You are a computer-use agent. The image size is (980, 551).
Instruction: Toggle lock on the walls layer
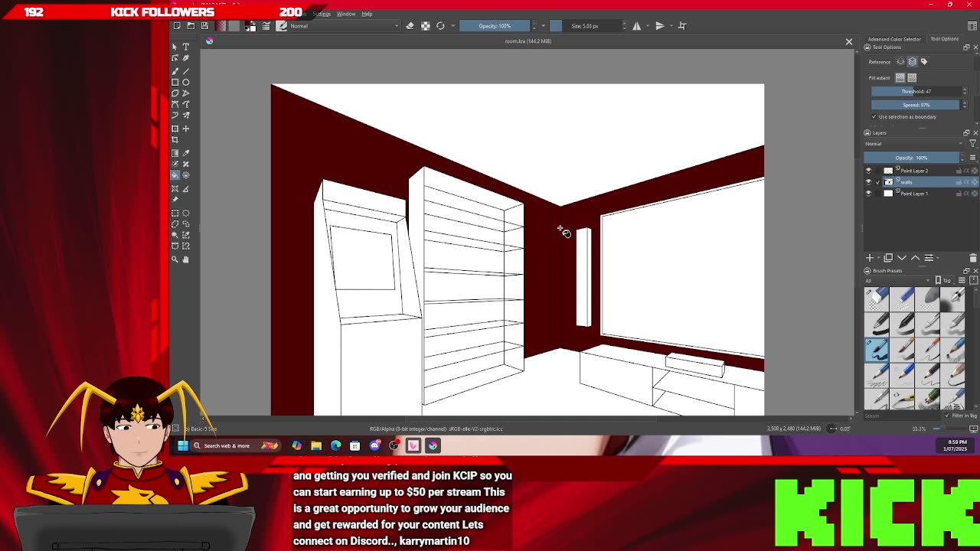(959, 182)
